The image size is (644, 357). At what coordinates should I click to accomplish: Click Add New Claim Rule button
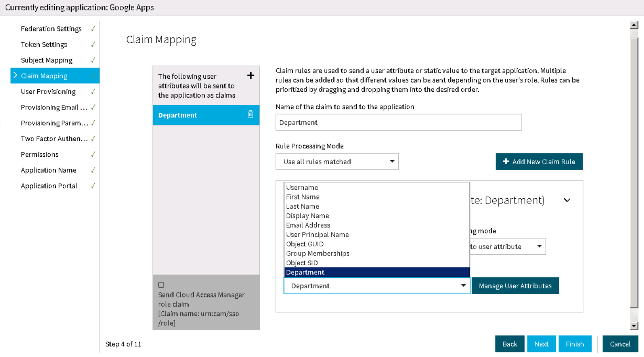(539, 162)
